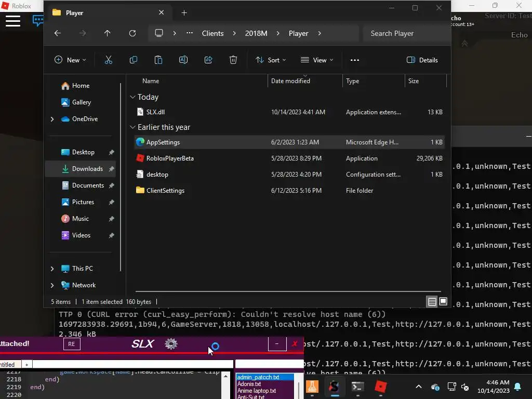The height and width of the screenshot is (399, 532).
Task: Paste from clipboard toolbar icon
Action: click(158, 60)
